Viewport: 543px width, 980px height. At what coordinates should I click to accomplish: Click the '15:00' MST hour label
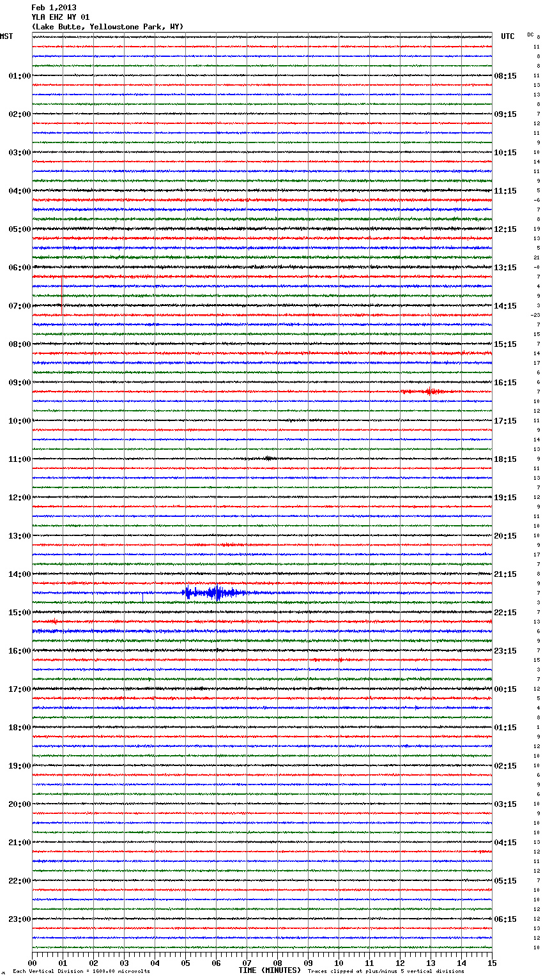click(x=20, y=613)
